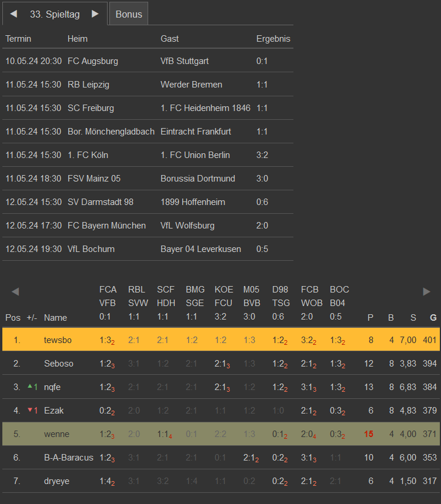Open B-A-Baracus player entry
This screenshot has width=441, height=504.
(x=68, y=458)
